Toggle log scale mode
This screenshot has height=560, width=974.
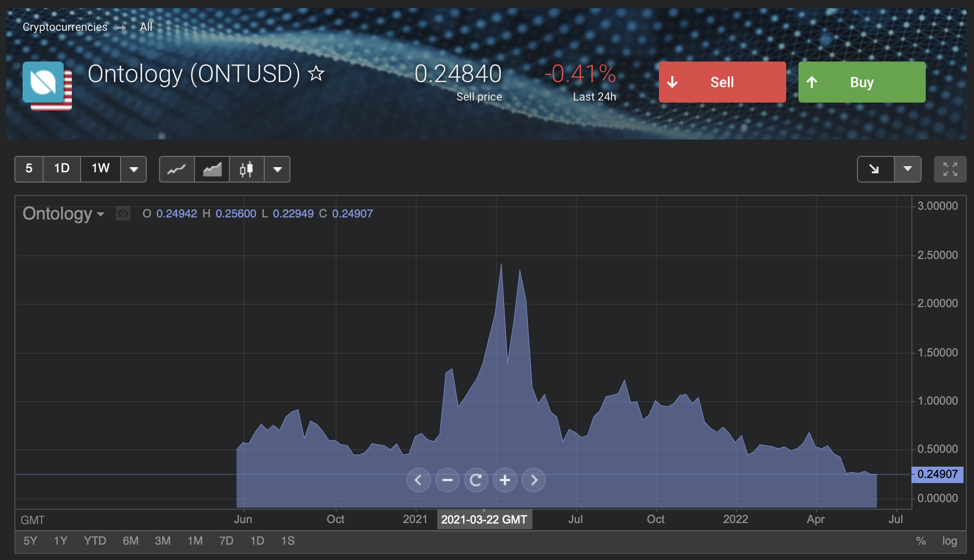click(x=949, y=541)
